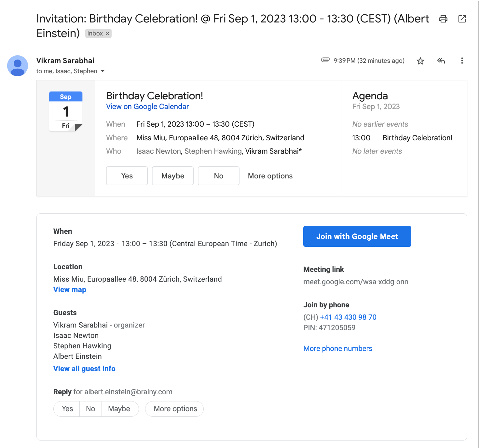Open View map link
Viewport: 479px width, 448px height.
coord(70,290)
